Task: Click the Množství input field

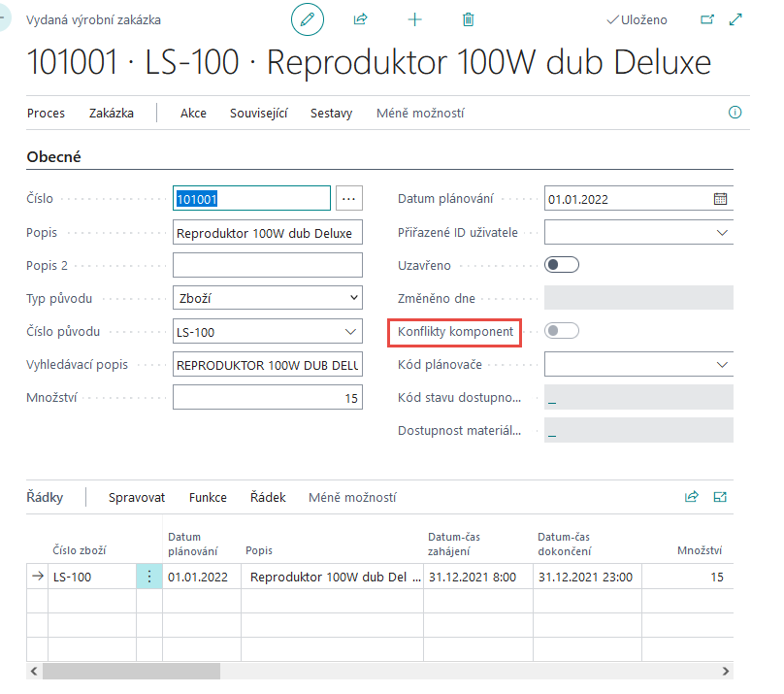Action: 267,398
